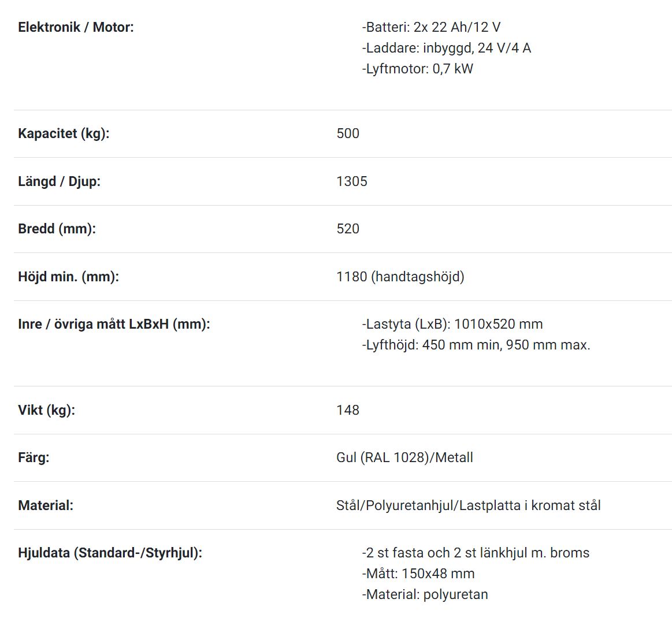
Task: Click the Elektronik / Motor label
Action: pos(76,27)
